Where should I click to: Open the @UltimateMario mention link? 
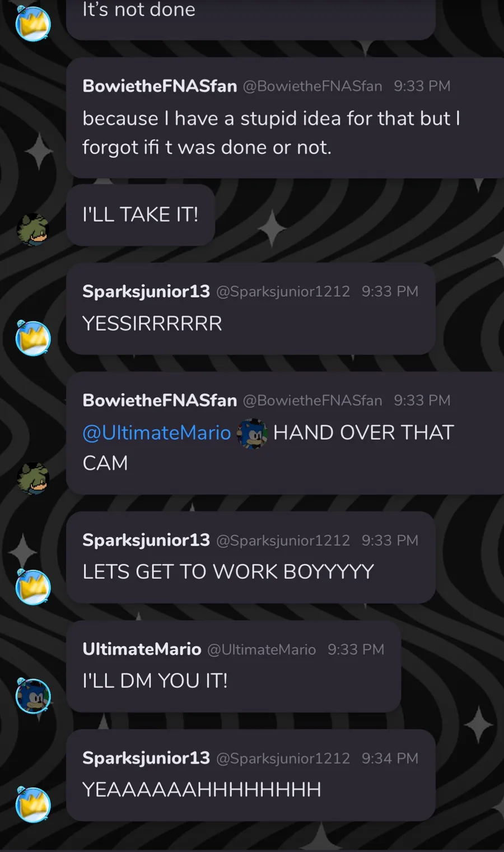pos(157,432)
